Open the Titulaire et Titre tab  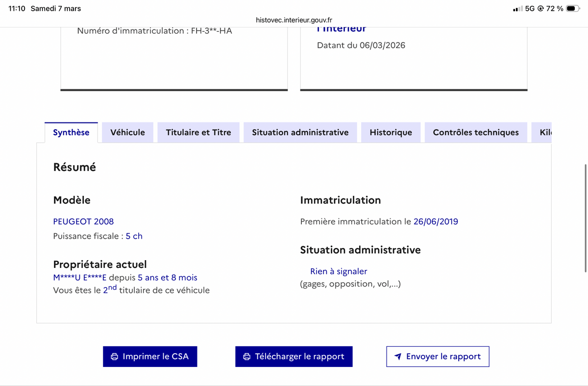point(198,132)
